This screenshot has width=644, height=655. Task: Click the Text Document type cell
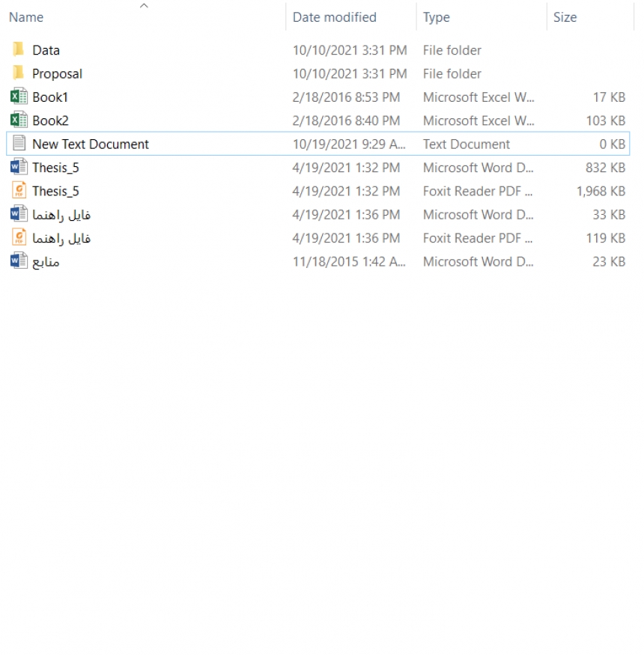click(x=467, y=144)
